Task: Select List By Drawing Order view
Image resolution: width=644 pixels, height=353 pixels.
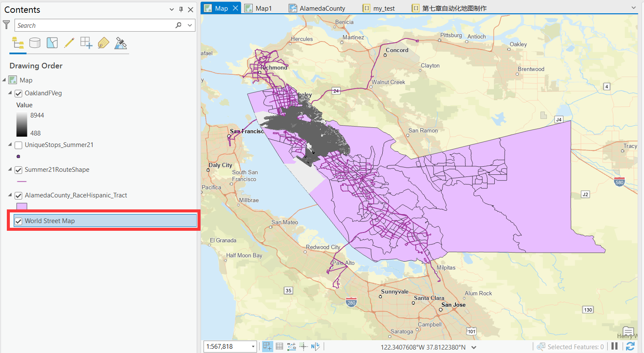Action: [18, 43]
